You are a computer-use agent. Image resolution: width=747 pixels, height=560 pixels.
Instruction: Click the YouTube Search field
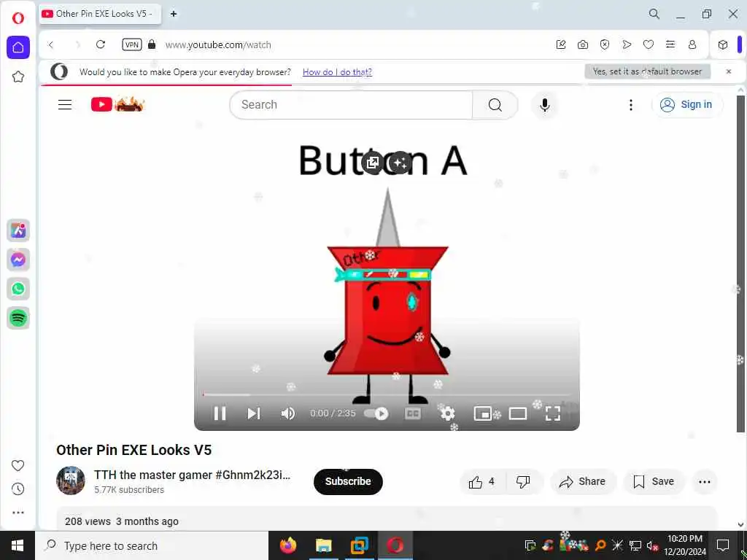coord(351,105)
